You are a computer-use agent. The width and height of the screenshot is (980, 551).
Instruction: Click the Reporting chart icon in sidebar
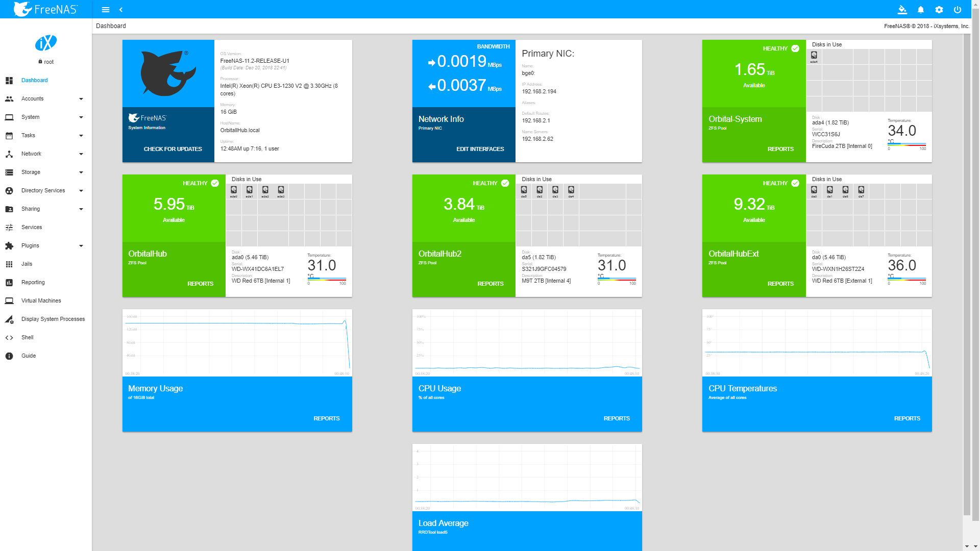[9, 283]
